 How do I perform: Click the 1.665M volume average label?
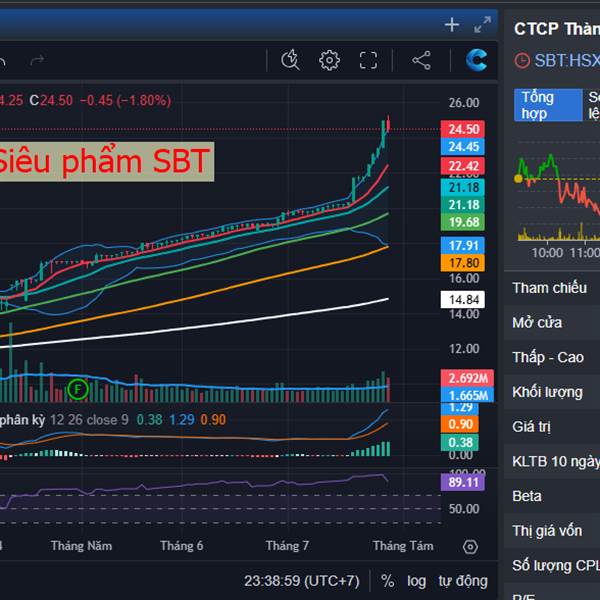[467, 395]
